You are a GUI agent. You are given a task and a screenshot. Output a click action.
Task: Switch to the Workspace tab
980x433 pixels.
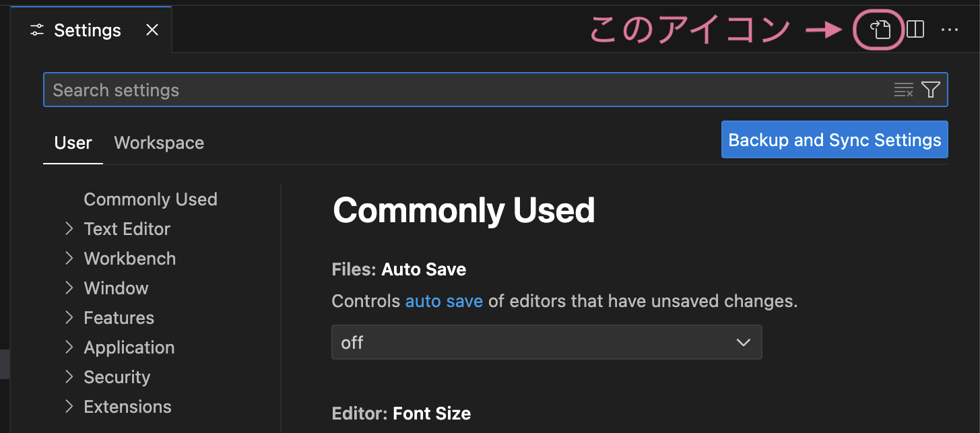(x=159, y=143)
